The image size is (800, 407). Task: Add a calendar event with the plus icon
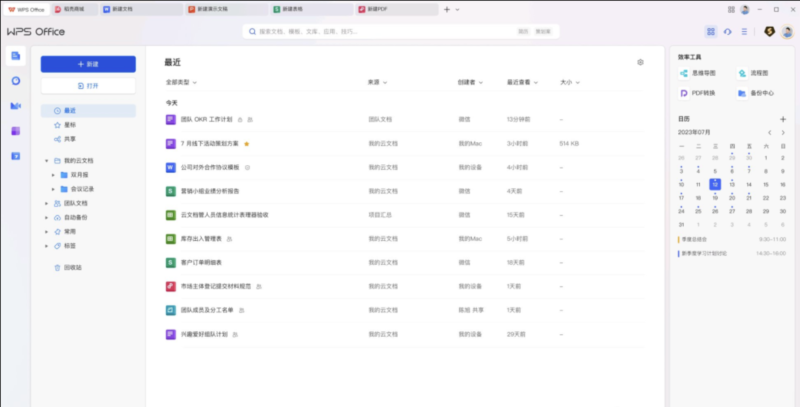[x=783, y=119]
